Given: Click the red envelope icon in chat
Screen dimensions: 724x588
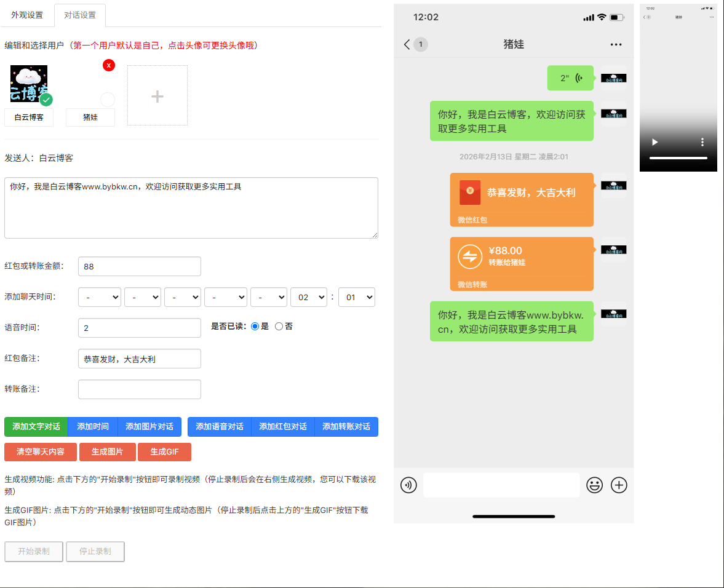Looking at the screenshot, I should [470, 193].
